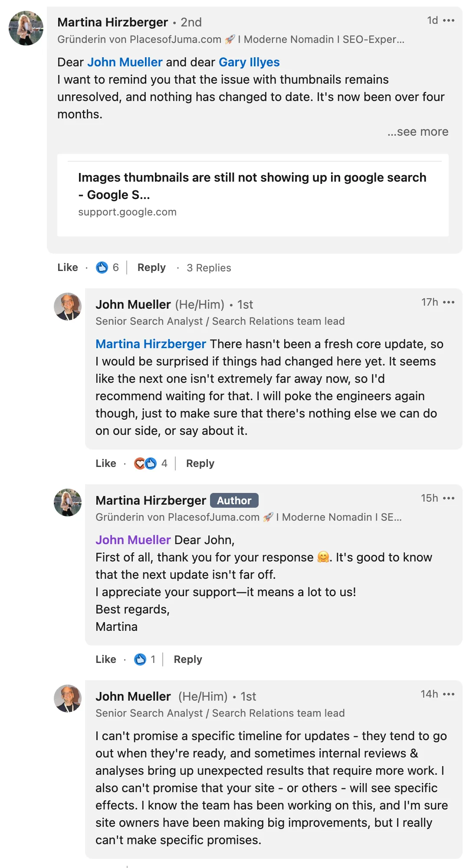
Task: Like John Mueller's 17h comment
Action: (x=105, y=463)
